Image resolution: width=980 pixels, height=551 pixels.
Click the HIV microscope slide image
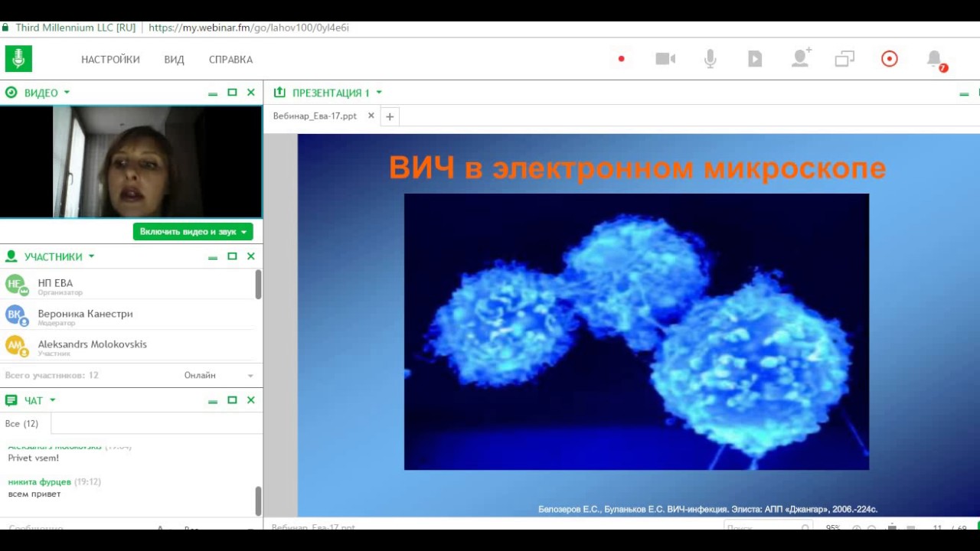[636, 331]
